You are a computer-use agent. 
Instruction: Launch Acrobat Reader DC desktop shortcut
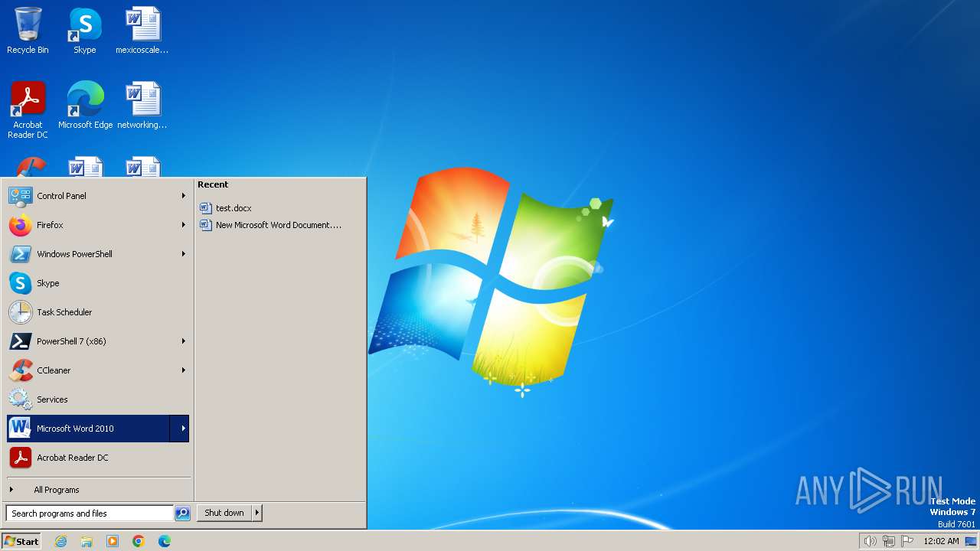(x=28, y=109)
